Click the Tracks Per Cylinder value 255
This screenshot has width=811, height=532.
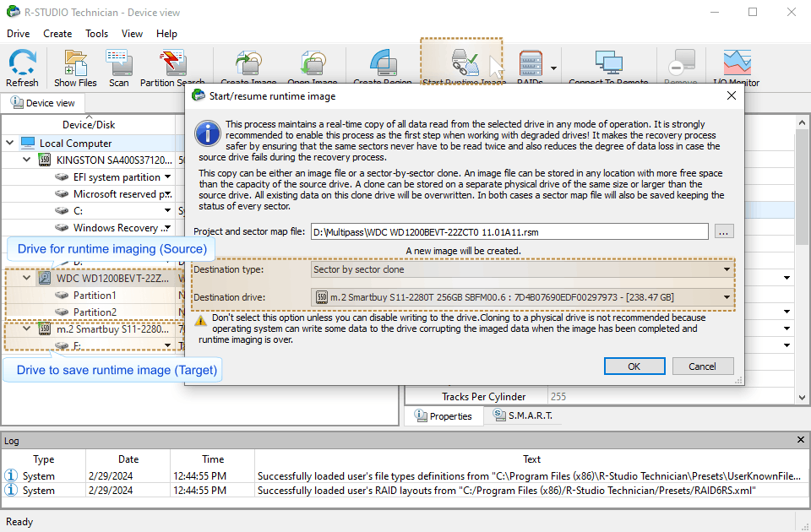click(558, 397)
